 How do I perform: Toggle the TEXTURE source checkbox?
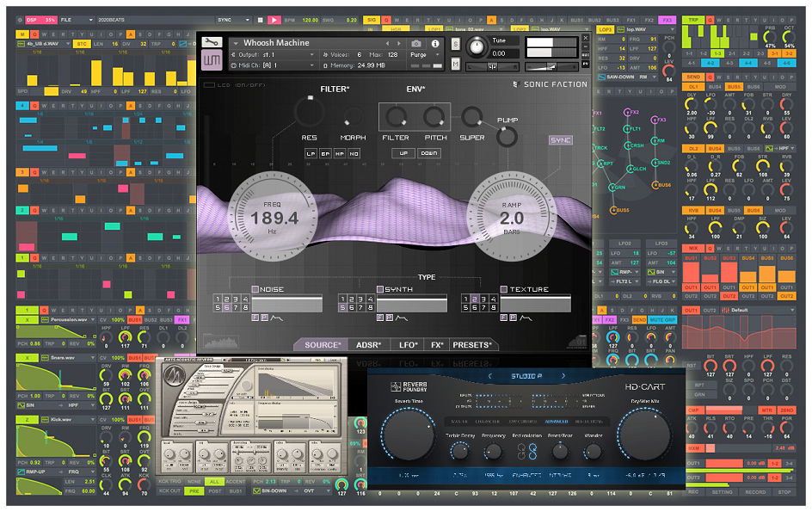coord(504,289)
